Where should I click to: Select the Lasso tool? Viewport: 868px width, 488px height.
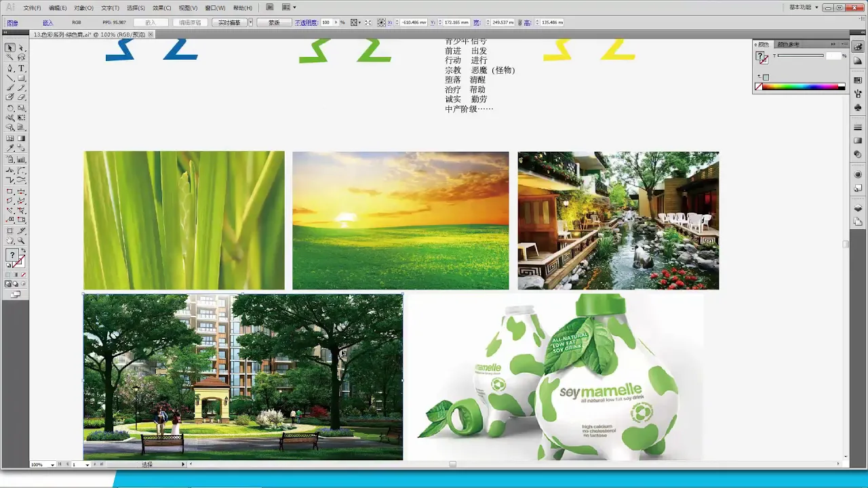pos(21,57)
